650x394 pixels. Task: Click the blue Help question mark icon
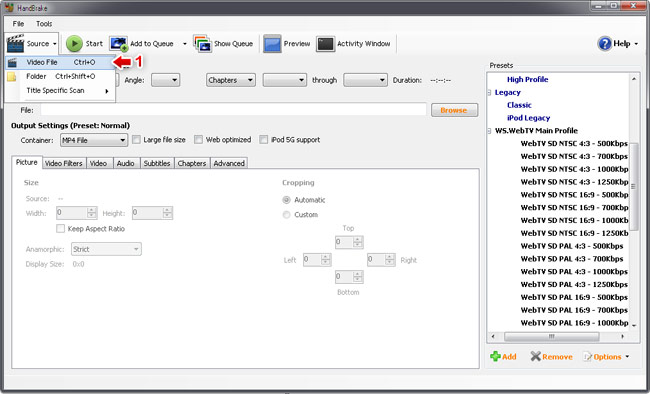[x=605, y=43]
